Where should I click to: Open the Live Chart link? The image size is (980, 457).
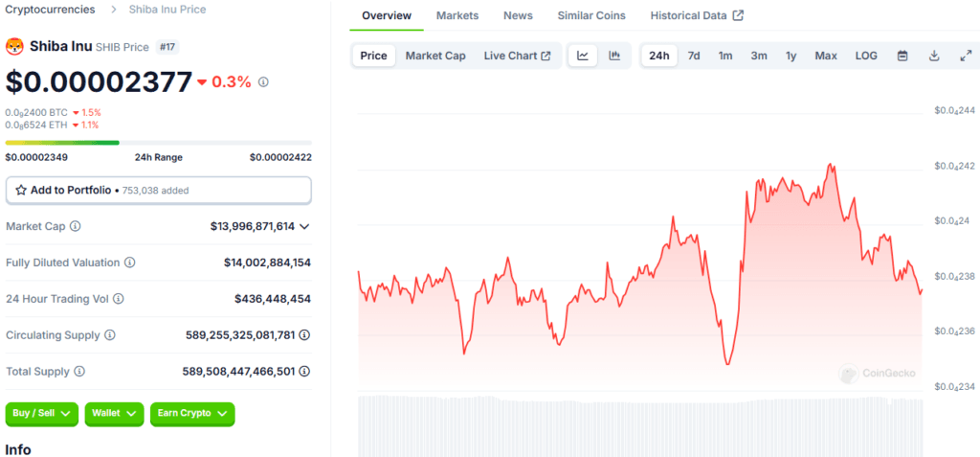(517, 56)
